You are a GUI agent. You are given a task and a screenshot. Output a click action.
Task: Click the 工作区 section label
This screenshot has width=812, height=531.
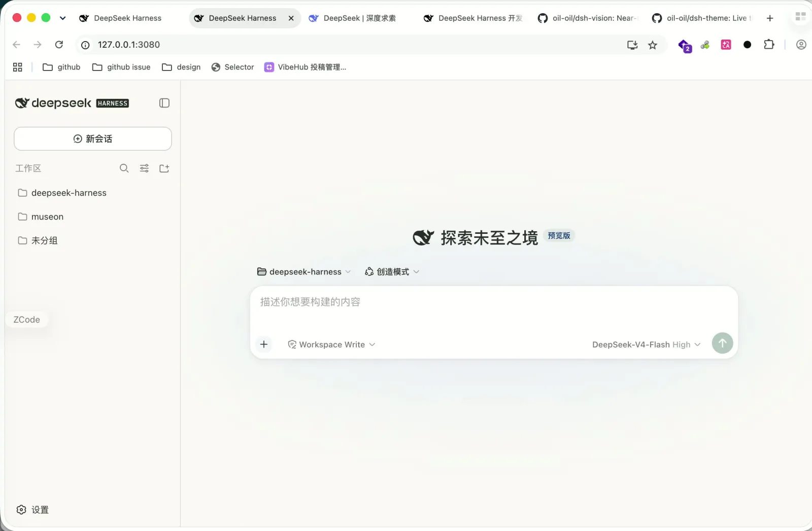coord(28,168)
